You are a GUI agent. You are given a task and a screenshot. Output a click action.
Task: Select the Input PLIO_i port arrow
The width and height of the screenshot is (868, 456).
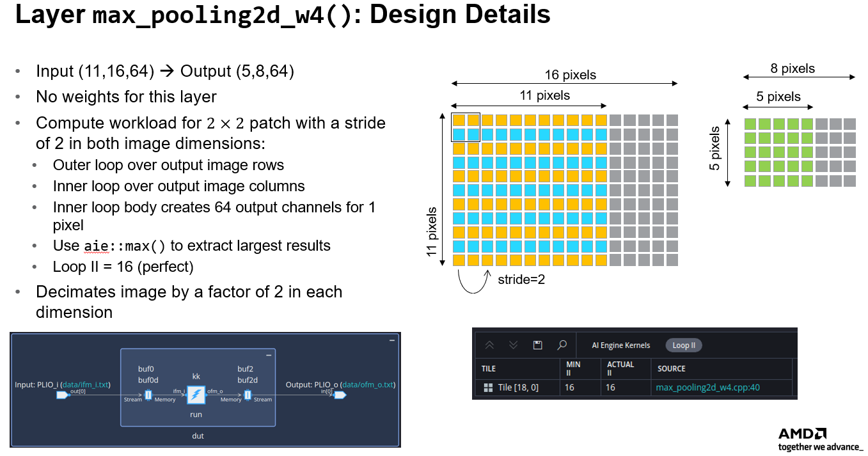click(63, 395)
